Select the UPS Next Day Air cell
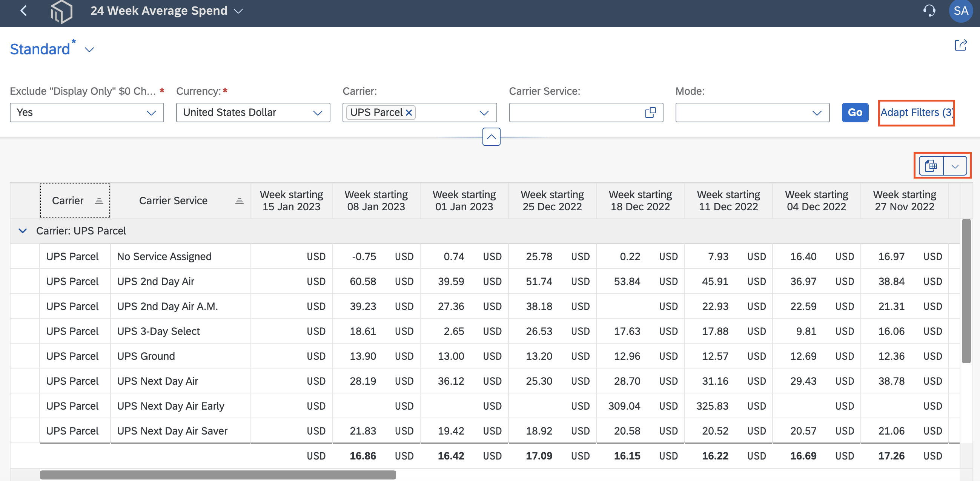Viewport: 980px width, 481px height. (x=180, y=381)
